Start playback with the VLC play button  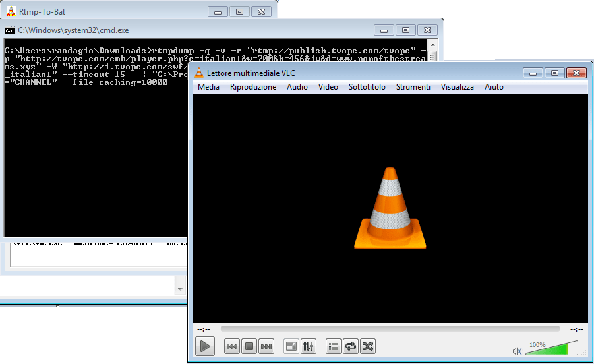[x=205, y=346]
